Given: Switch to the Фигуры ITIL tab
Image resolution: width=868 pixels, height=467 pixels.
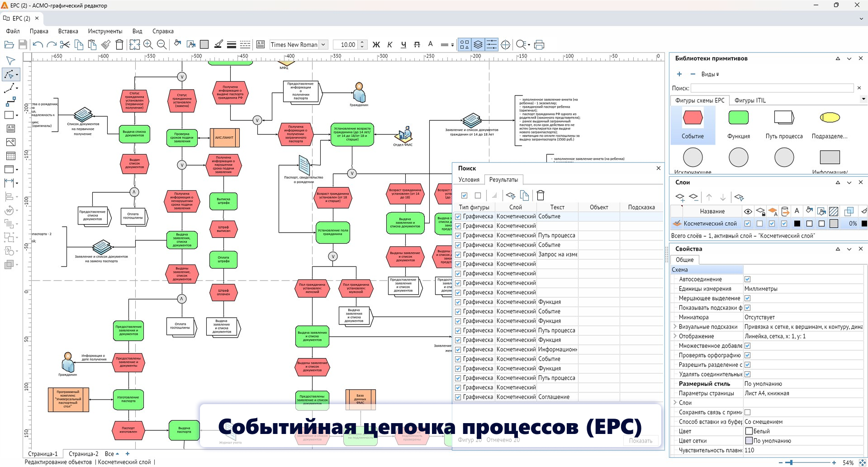Looking at the screenshot, I should coord(750,100).
